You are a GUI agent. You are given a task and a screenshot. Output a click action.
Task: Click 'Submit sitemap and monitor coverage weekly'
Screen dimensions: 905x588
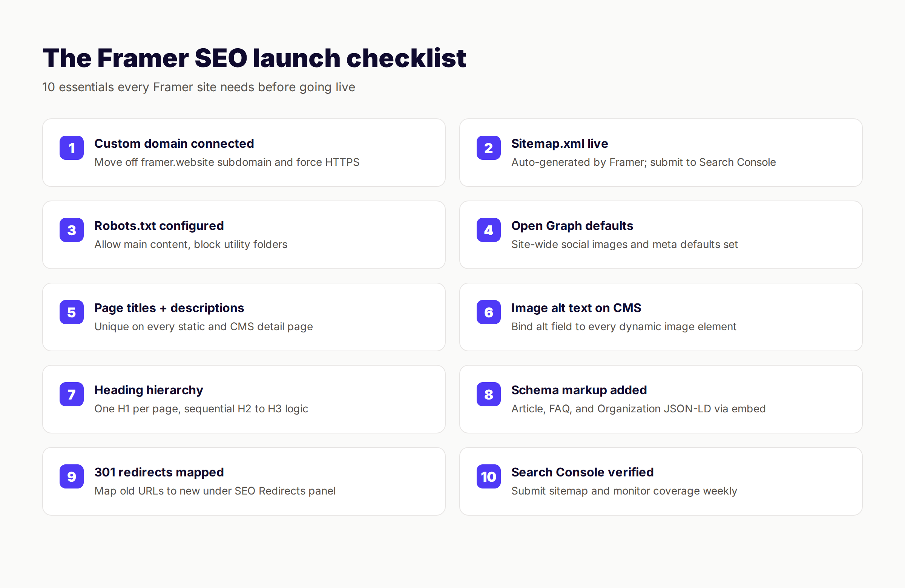pos(624,491)
